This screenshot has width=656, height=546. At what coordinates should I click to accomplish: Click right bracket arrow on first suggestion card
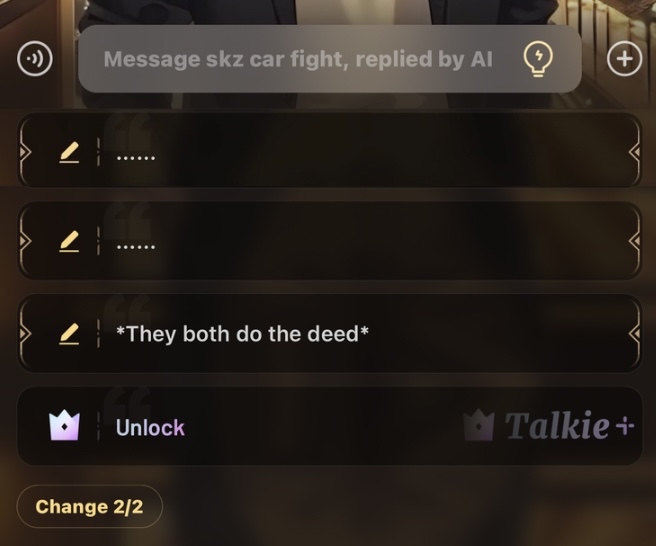point(635,153)
